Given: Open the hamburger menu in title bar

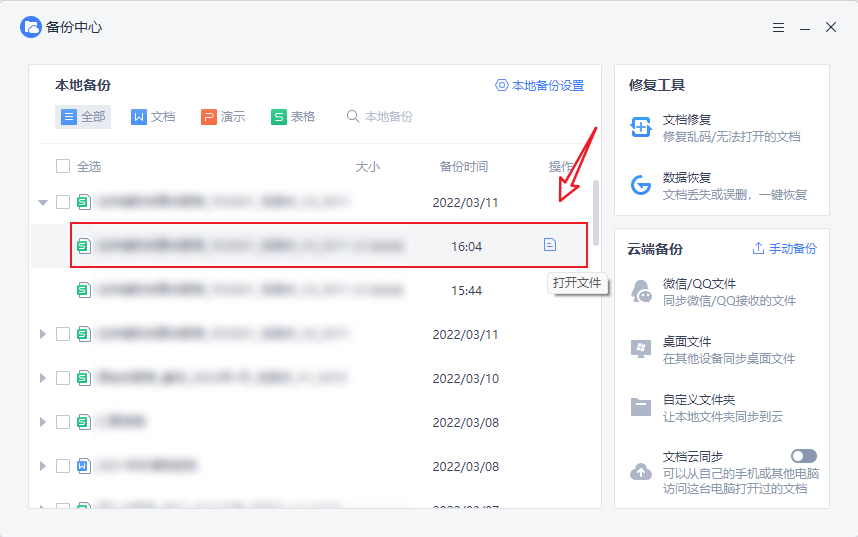Looking at the screenshot, I should (778, 28).
